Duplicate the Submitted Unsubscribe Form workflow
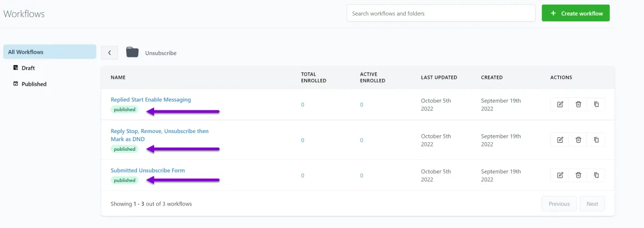This screenshot has width=644, height=228. pyautogui.click(x=596, y=175)
